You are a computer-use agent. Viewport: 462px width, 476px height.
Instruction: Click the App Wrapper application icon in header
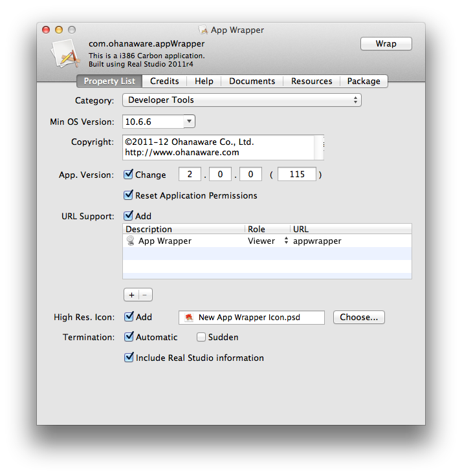coord(66,54)
